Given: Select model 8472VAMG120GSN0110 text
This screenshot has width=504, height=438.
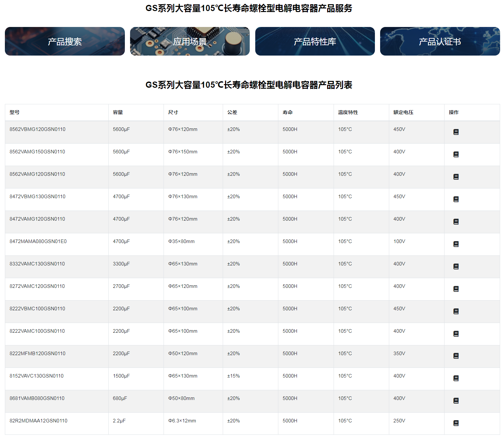Looking at the screenshot, I should tap(37, 219).
